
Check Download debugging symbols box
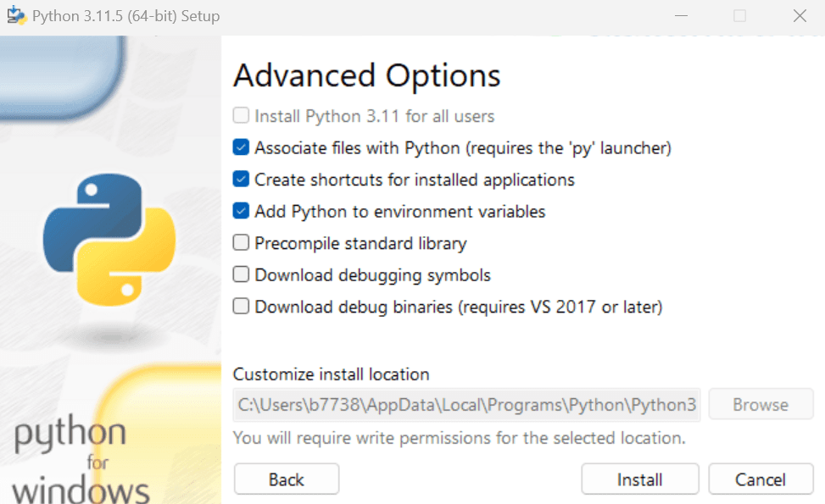coord(242,275)
